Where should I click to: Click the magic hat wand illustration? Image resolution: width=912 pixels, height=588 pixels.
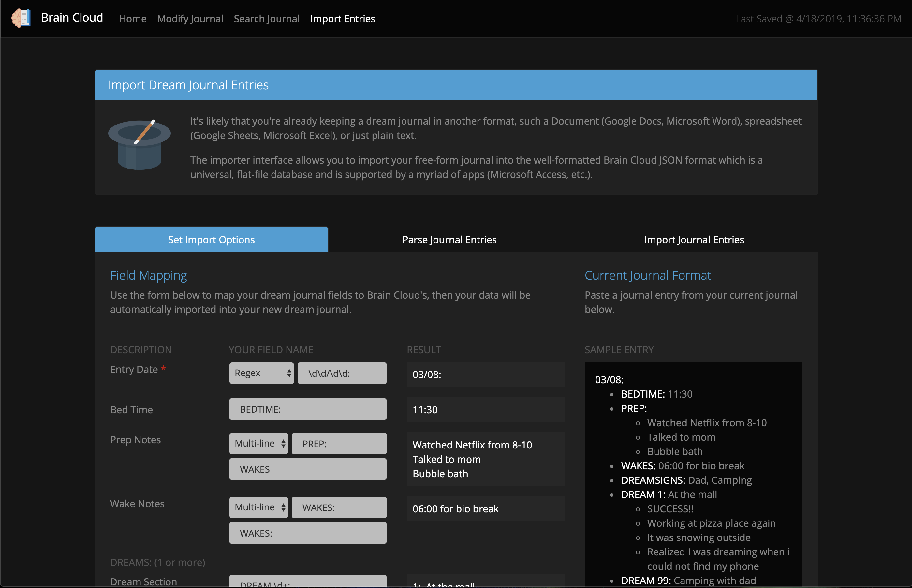[139, 144]
